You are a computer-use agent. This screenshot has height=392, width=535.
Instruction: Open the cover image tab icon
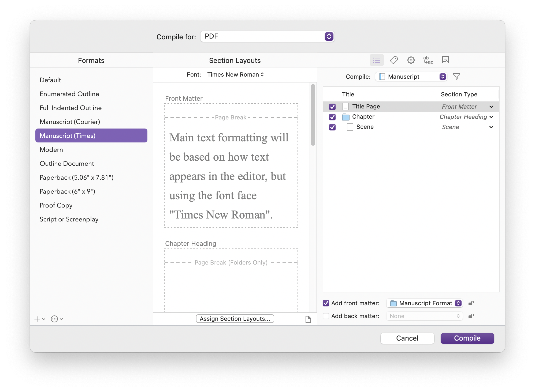(x=445, y=60)
